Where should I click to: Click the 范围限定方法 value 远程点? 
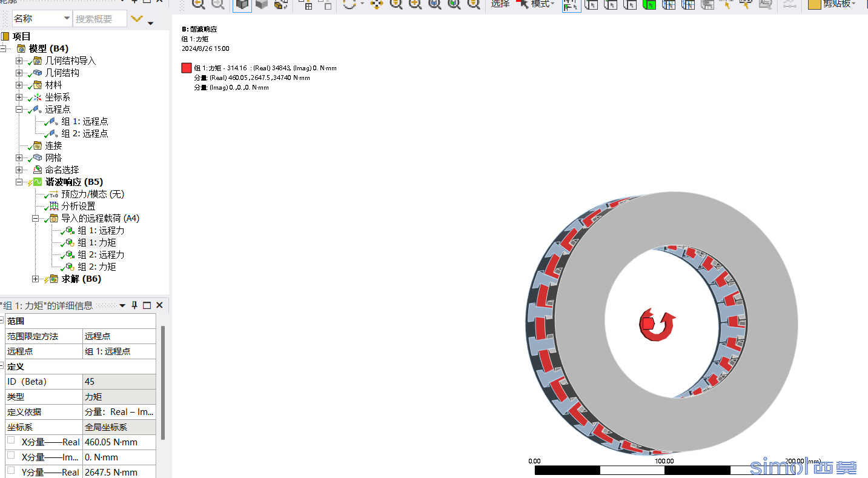pos(119,336)
